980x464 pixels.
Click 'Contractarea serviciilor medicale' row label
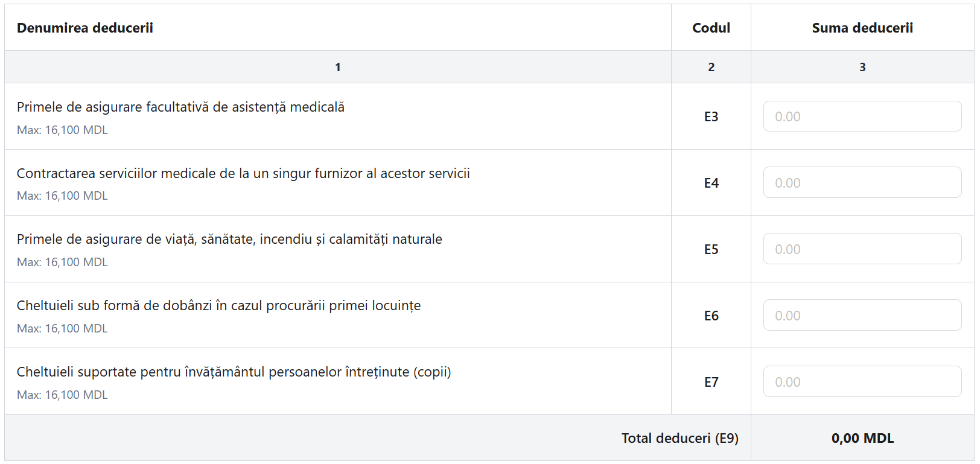243,174
